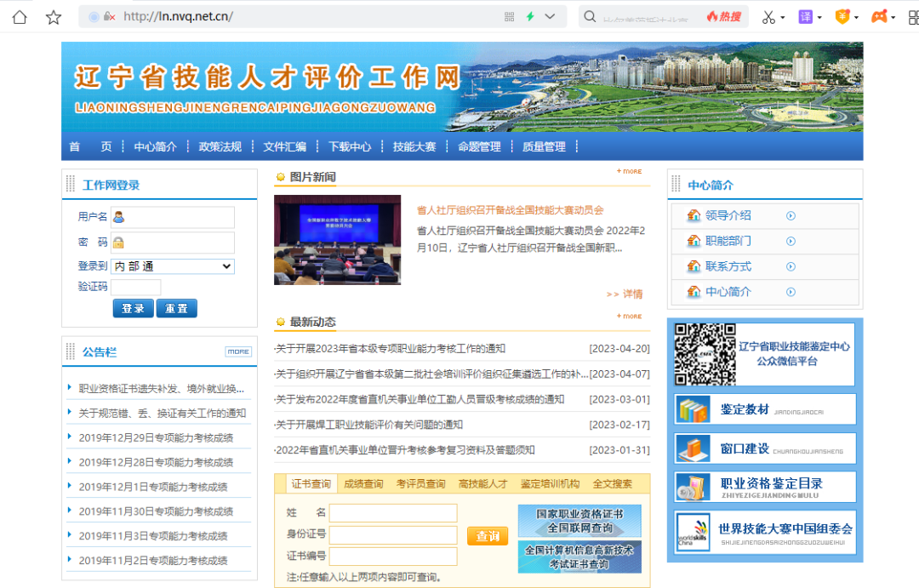Open the chevron next to the green lightning icon
919x588 pixels.
(549, 16)
